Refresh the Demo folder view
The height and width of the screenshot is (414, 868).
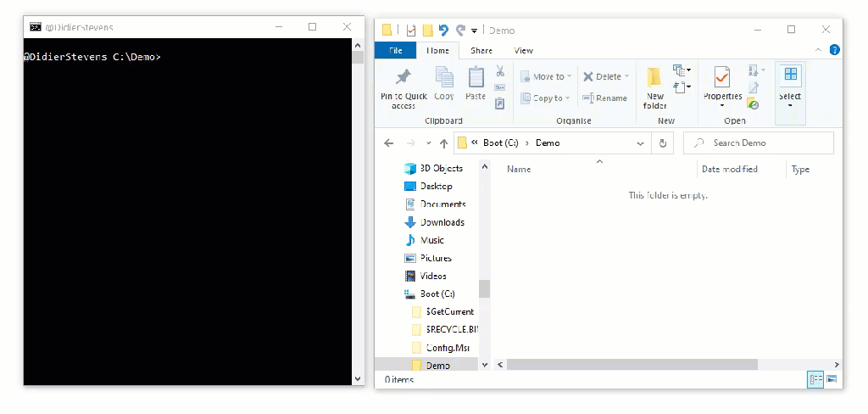(664, 143)
